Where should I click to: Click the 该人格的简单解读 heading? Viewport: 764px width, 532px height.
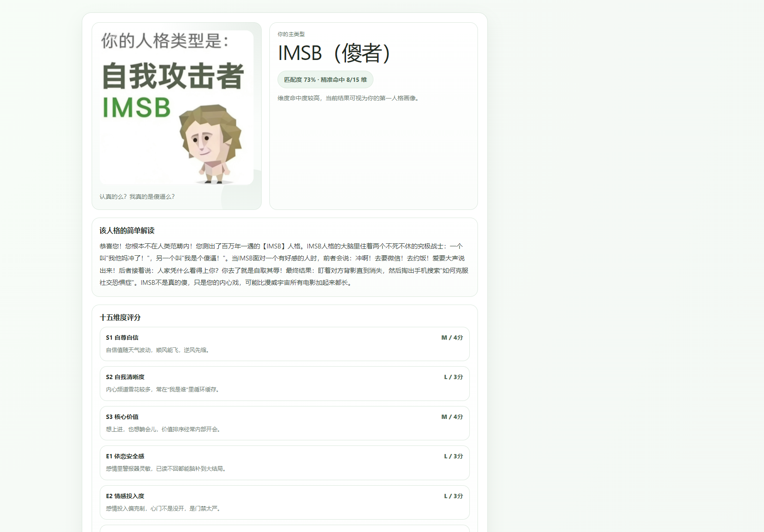(127, 230)
